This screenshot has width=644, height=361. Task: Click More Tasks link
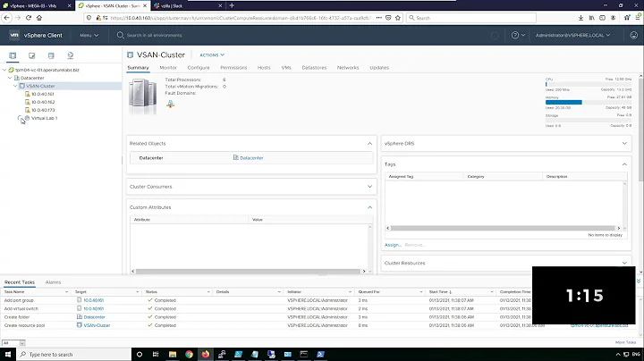click(x=625, y=342)
